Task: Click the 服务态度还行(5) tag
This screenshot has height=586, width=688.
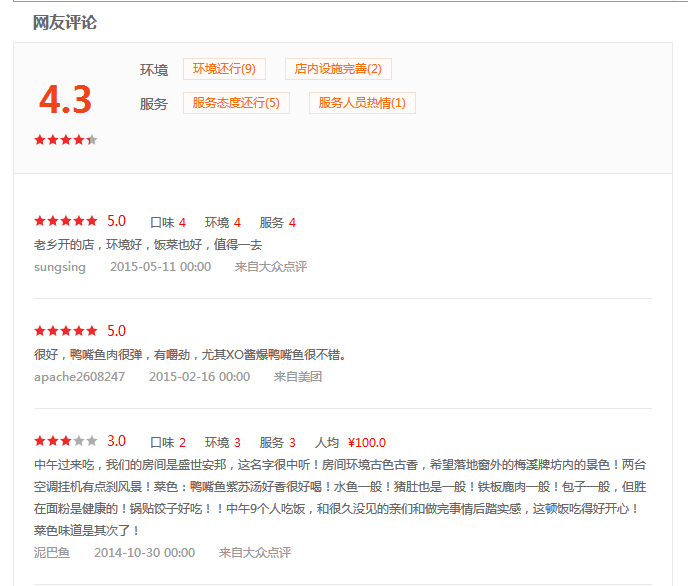Action: click(x=236, y=103)
